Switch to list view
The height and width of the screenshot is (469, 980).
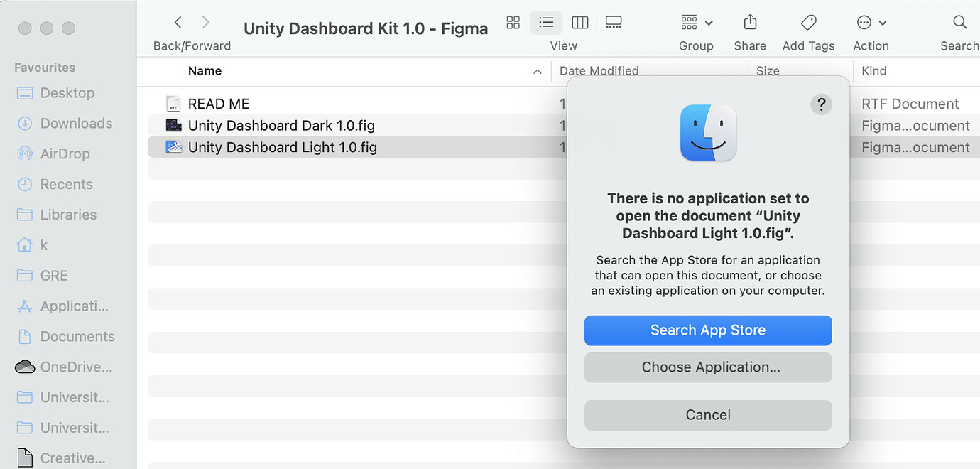(x=546, y=23)
